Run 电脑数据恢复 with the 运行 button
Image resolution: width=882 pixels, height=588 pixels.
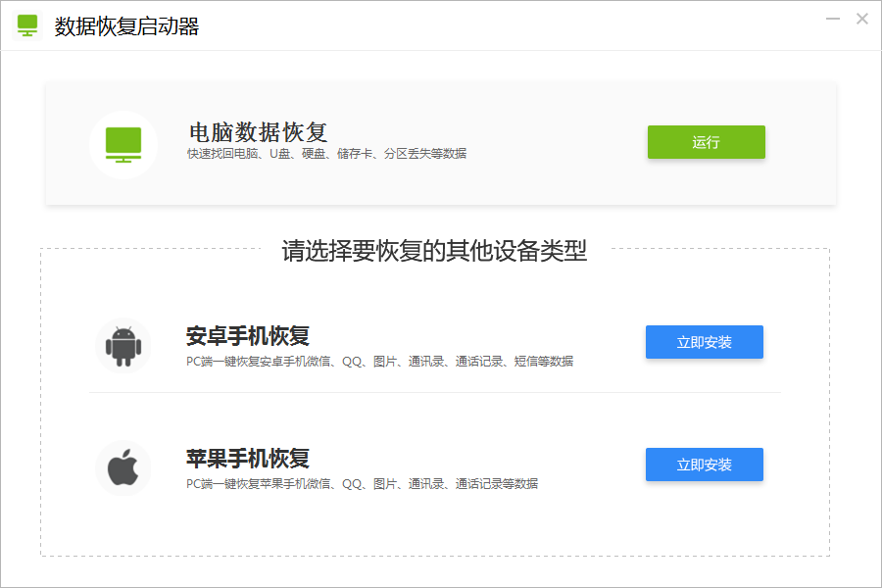pos(706,142)
